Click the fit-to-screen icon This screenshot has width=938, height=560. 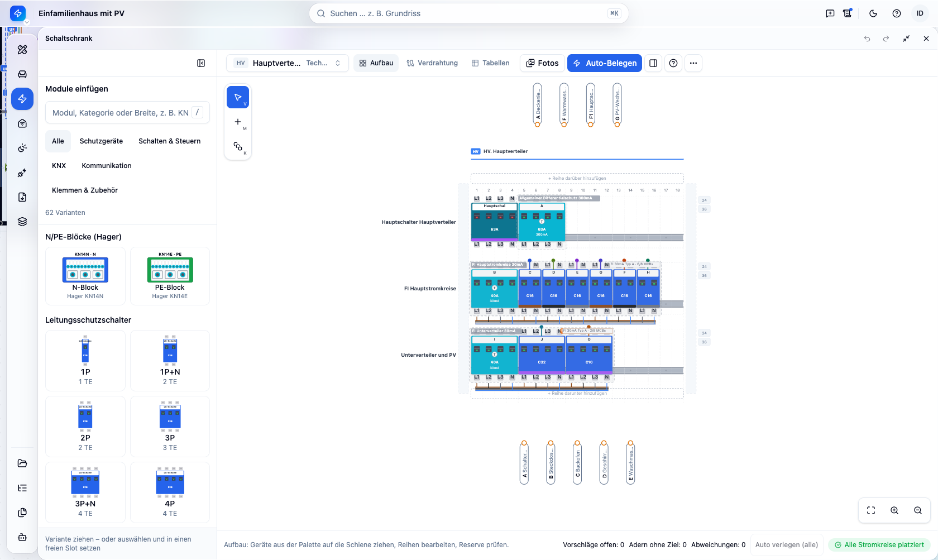tap(871, 510)
